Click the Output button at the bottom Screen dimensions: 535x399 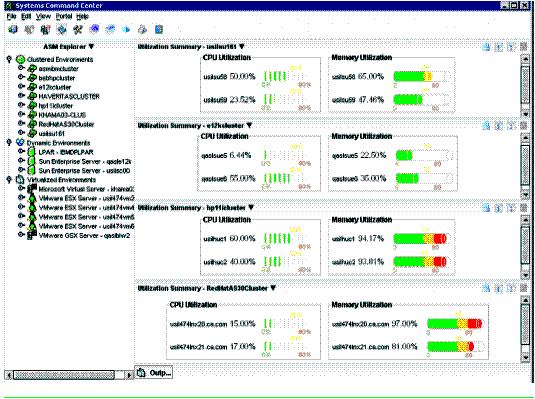154,372
